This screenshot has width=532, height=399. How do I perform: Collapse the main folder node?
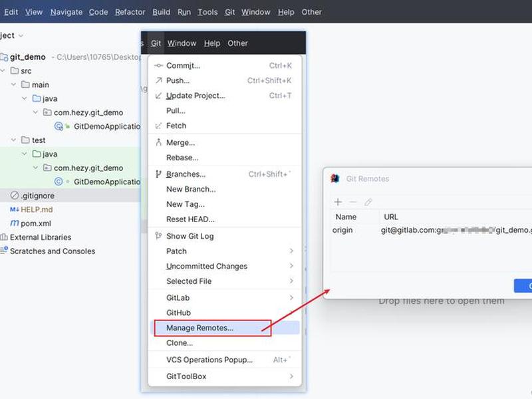point(13,84)
